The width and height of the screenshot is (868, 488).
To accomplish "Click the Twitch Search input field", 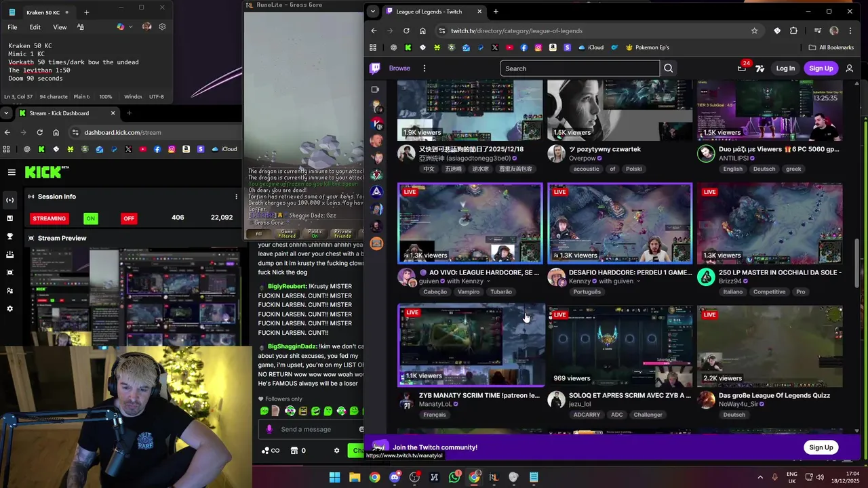I will click(x=580, y=68).
